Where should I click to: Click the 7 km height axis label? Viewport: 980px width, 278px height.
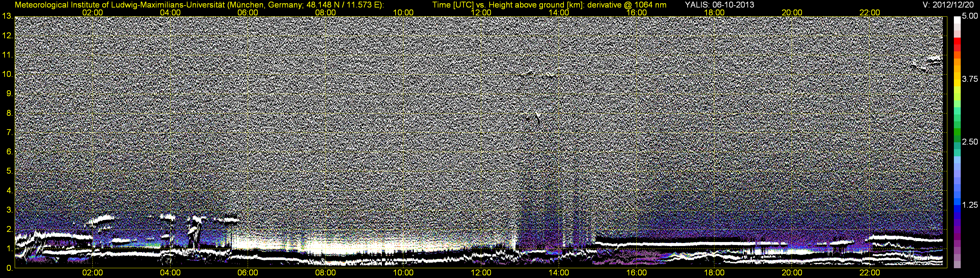9,132
